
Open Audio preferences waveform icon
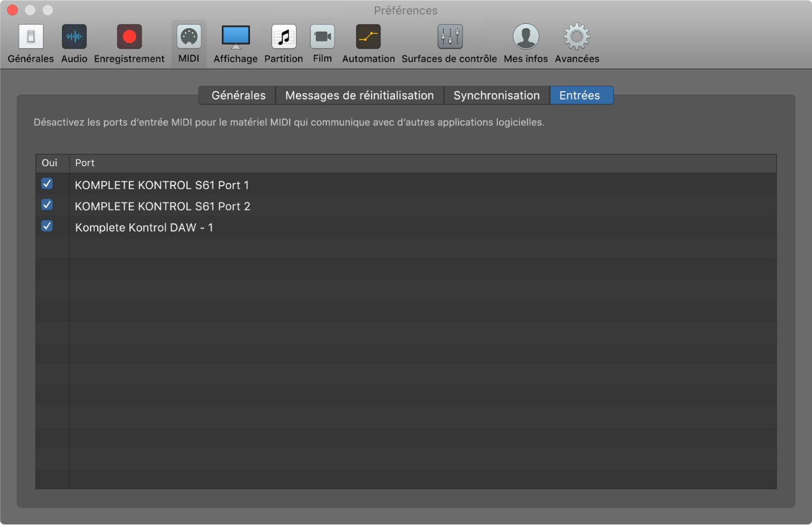click(74, 37)
